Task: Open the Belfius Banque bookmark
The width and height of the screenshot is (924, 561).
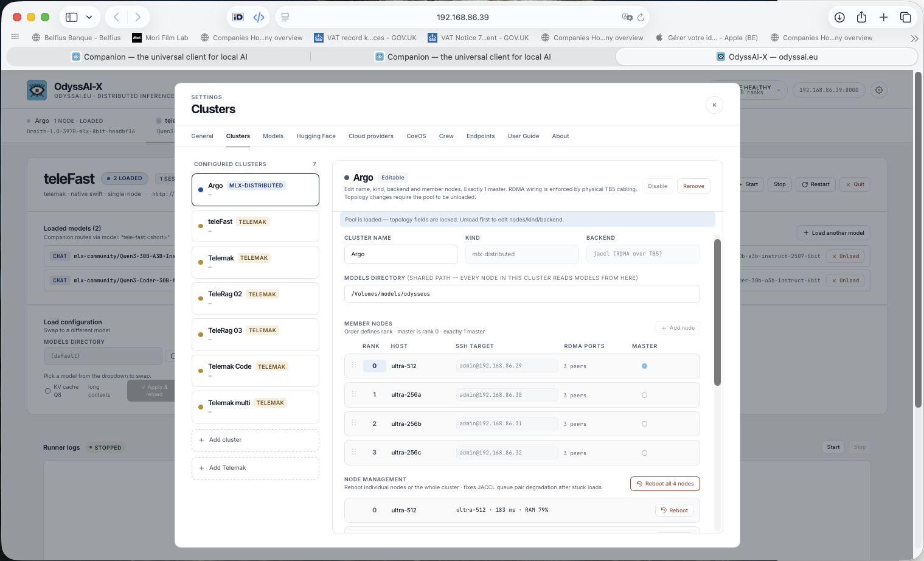Action: coord(76,38)
